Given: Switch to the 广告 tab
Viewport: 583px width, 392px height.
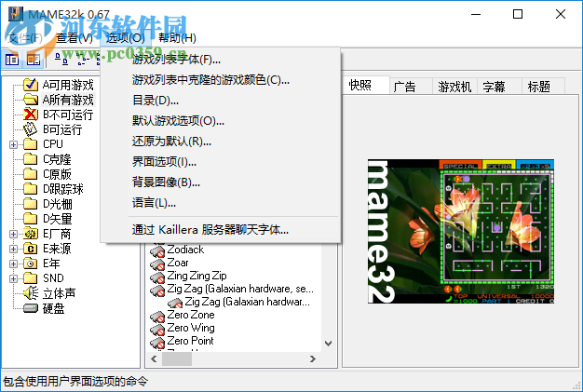Looking at the screenshot, I should coord(411,87).
